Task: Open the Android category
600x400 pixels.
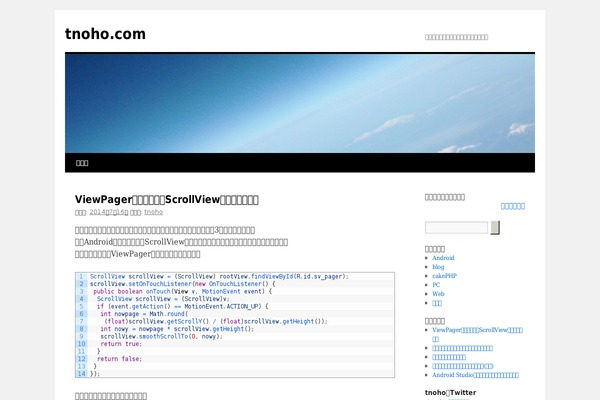Action: [x=443, y=258]
